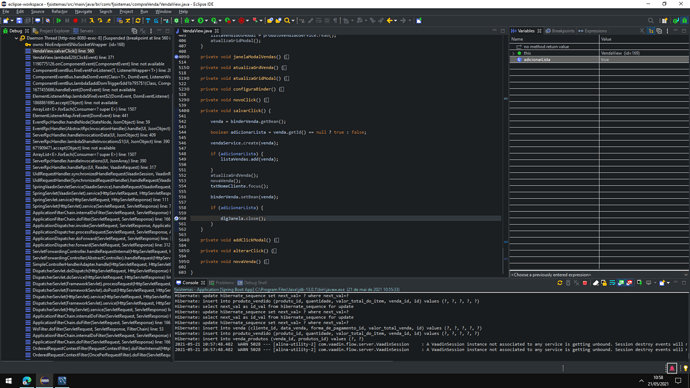Screen dimensions: 690x388
Task: Open the Windows notification center
Action: tap(678, 381)
